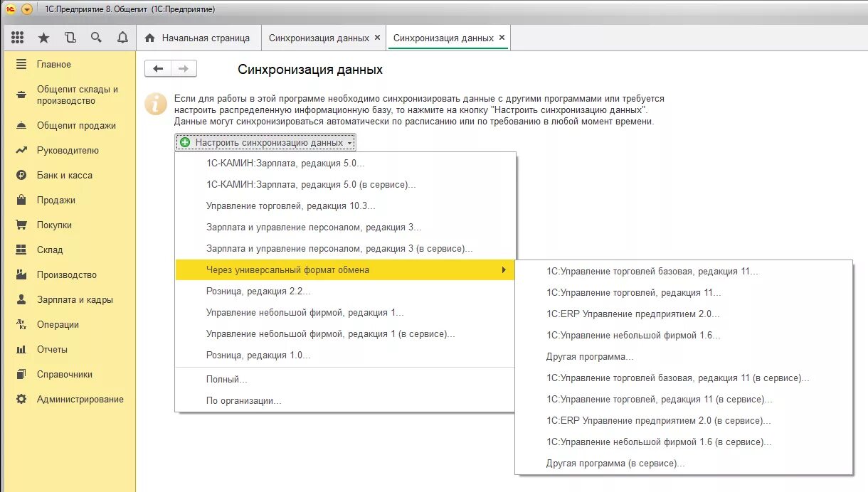This screenshot has height=492, width=868.
Task: Choose 1С:Управление торговлей, редакция 11...
Action: point(683,292)
